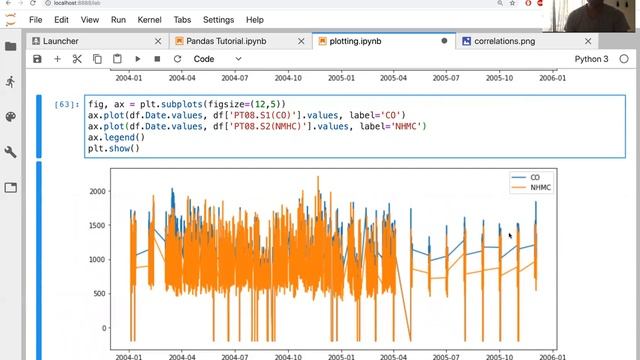Screen dimensions: 640x360
Task: Click the NHMC entry in the plot legend
Action: (x=531, y=187)
